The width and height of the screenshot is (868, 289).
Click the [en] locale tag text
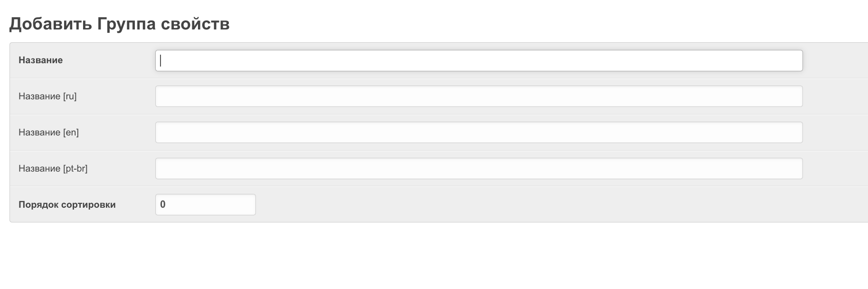point(71,133)
